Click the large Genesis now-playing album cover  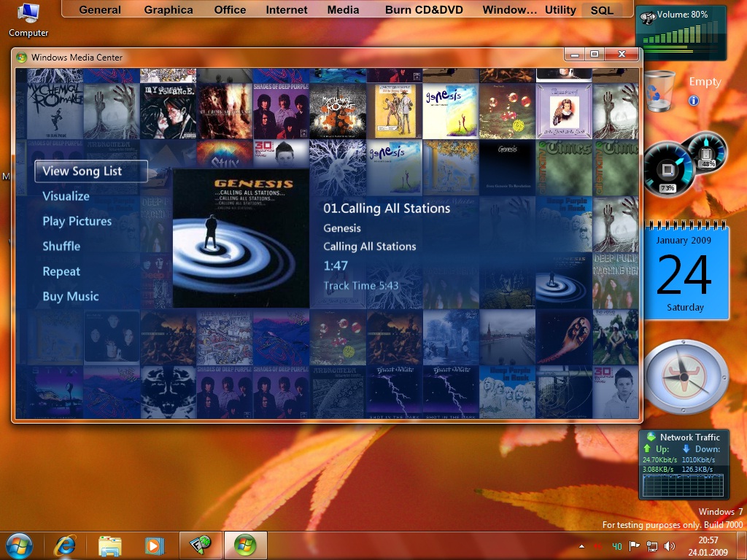(x=241, y=238)
